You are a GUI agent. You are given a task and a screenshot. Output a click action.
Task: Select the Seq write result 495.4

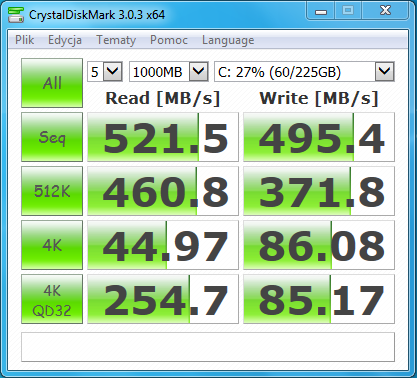(x=319, y=137)
